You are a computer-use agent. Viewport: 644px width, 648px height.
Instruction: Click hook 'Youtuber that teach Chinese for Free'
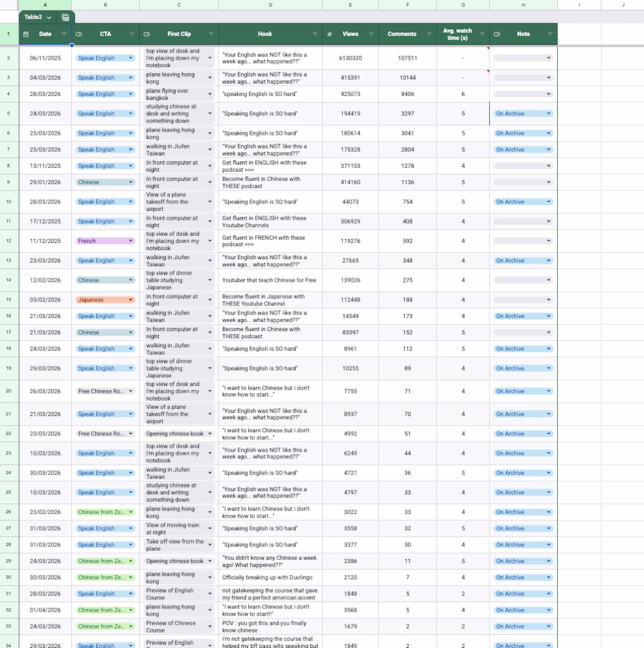pos(270,280)
